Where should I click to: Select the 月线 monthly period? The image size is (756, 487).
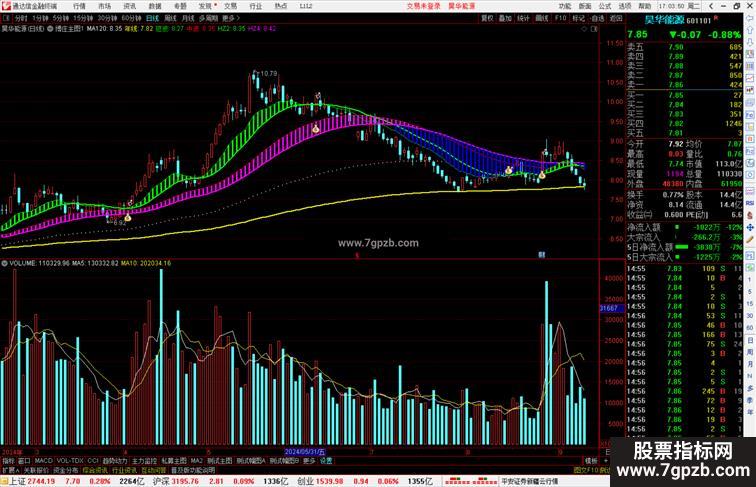point(188,18)
